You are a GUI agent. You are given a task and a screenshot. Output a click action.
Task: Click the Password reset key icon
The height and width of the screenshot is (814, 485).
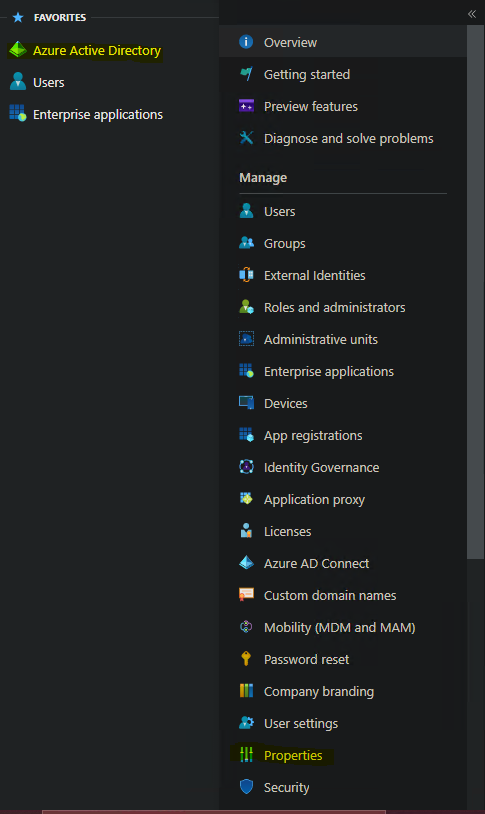point(246,659)
